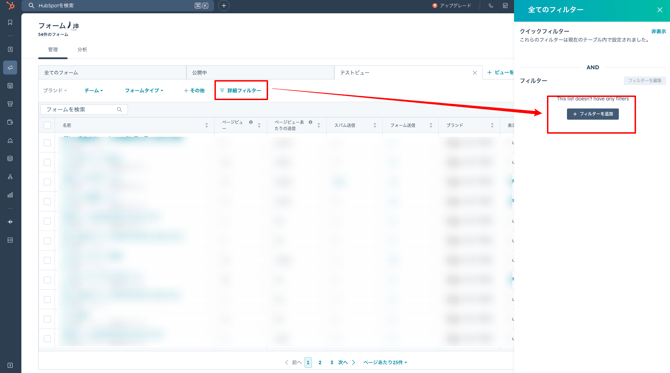Sort by ページビューあたりの送信 column arrows

[319, 125]
